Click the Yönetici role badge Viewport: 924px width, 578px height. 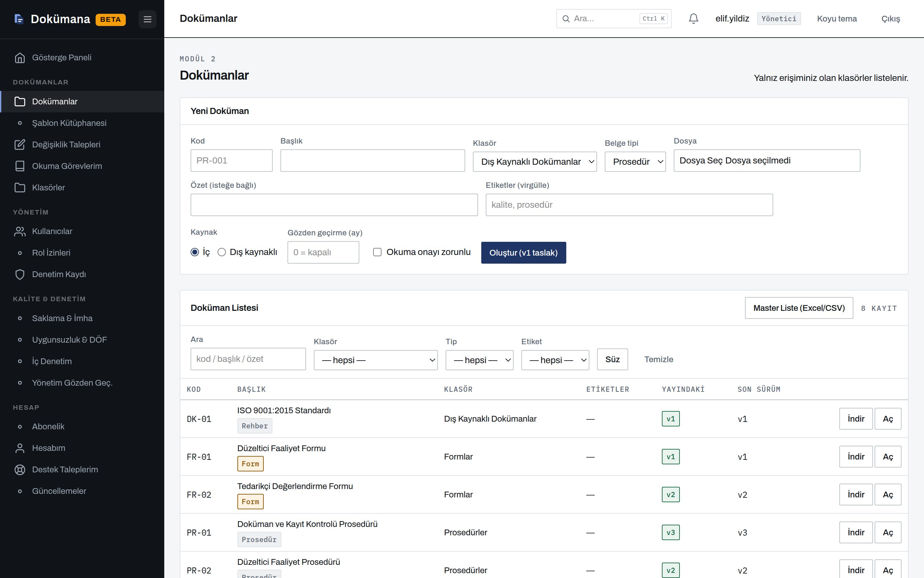[779, 19]
